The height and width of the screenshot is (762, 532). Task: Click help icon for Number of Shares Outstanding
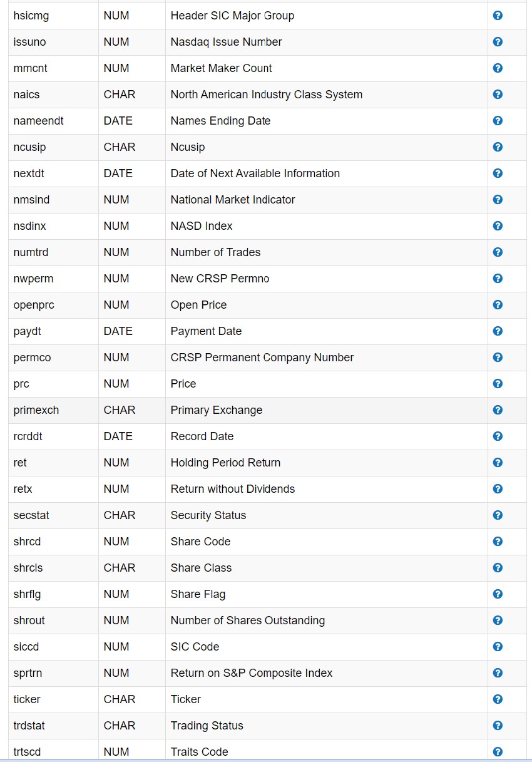pyautogui.click(x=498, y=620)
